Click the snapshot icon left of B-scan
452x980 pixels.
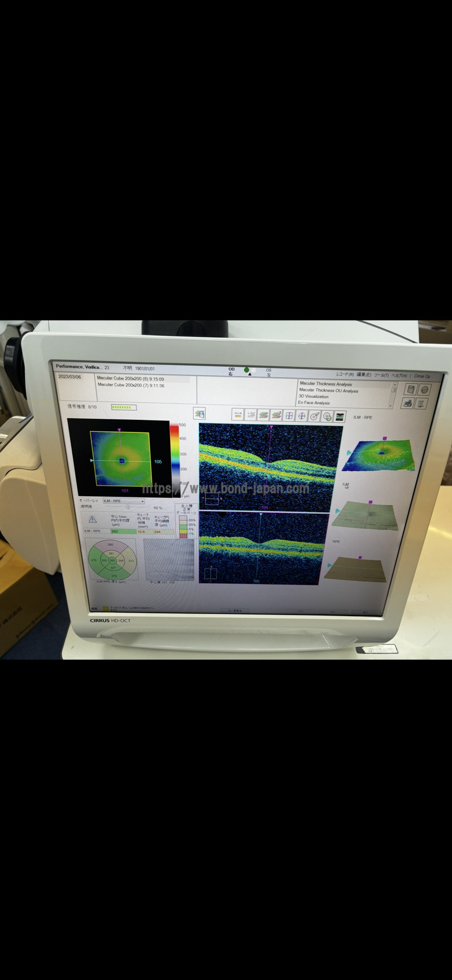(x=199, y=414)
